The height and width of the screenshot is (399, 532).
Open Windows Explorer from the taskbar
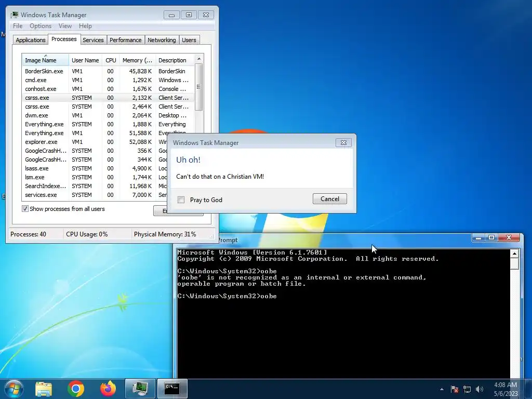pos(44,389)
